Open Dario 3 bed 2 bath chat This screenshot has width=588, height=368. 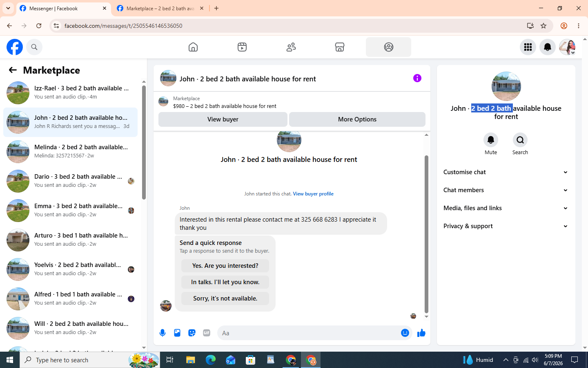click(x=71, y=181)
